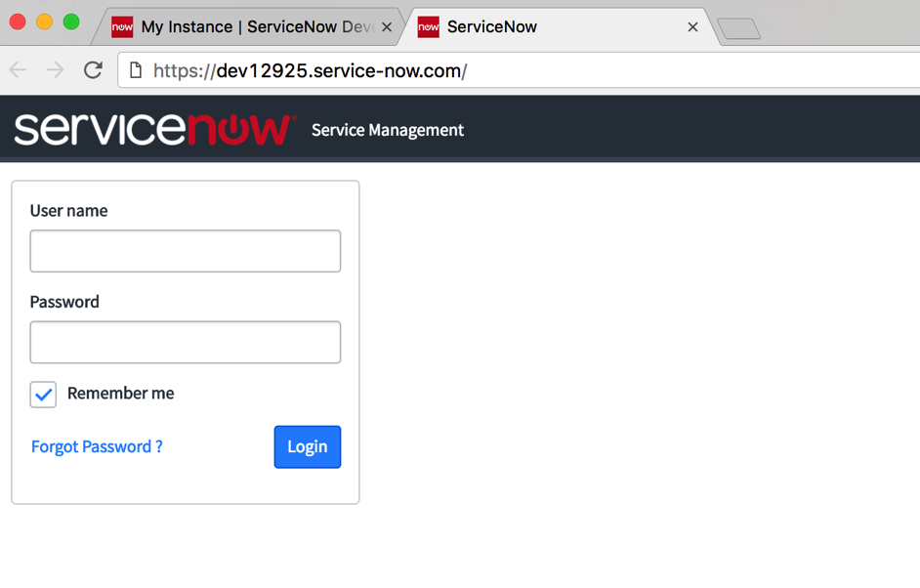Click the blue Login button
Image resolution: width=920 pixels, height=588 pixels.
click(x=308, y=446)
